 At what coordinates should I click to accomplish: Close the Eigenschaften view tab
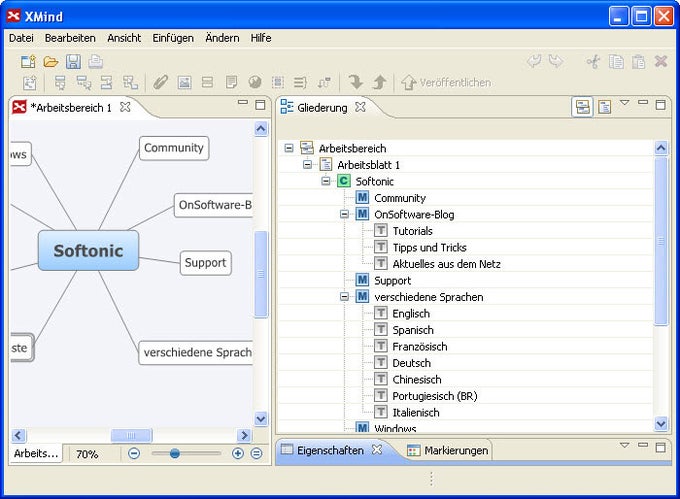[x=377, y=450]
